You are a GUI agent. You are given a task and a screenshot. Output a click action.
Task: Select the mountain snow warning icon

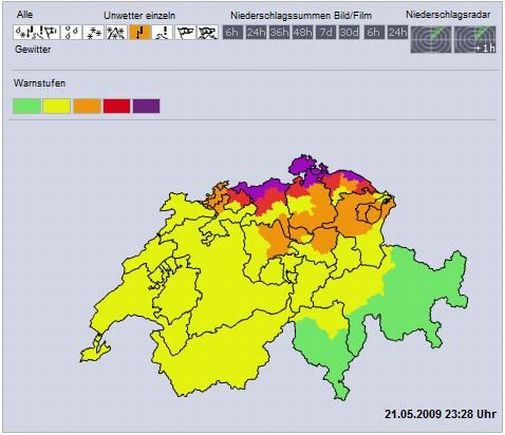coord(116,32)
